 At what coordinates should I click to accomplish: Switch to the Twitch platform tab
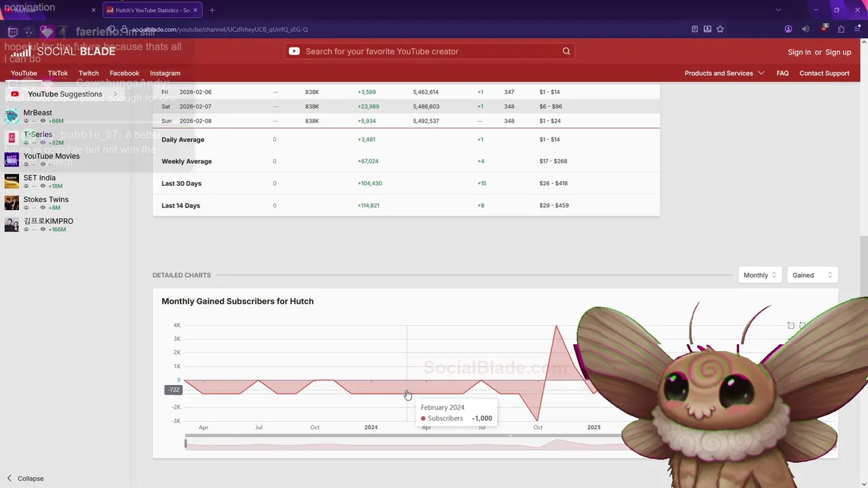[x=88, y=73]
